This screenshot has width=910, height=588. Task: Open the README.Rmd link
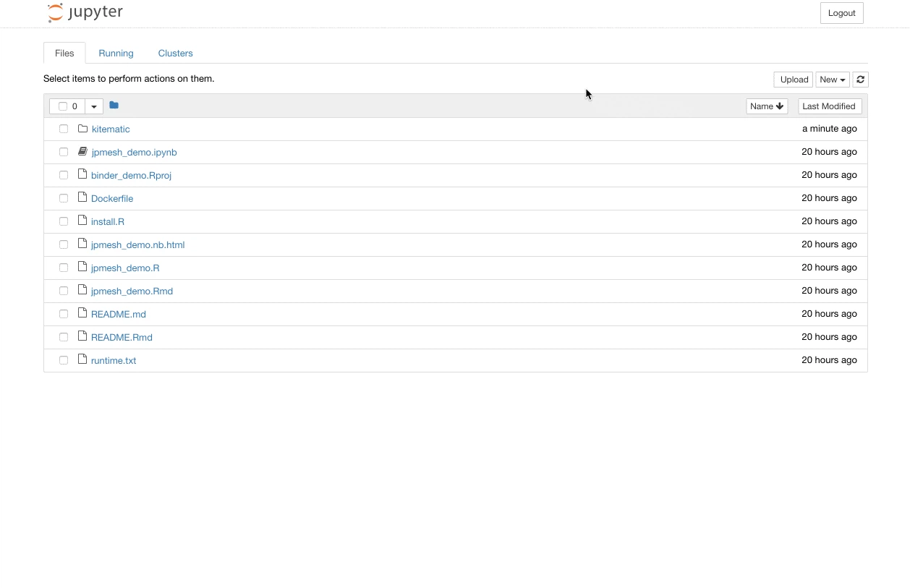click(122, 337)
